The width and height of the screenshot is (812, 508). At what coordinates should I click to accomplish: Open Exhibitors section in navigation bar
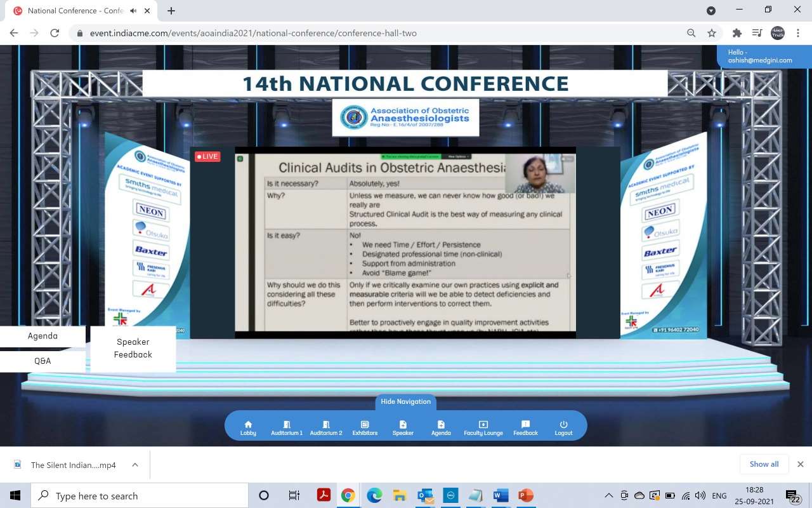tap(365, 428)
